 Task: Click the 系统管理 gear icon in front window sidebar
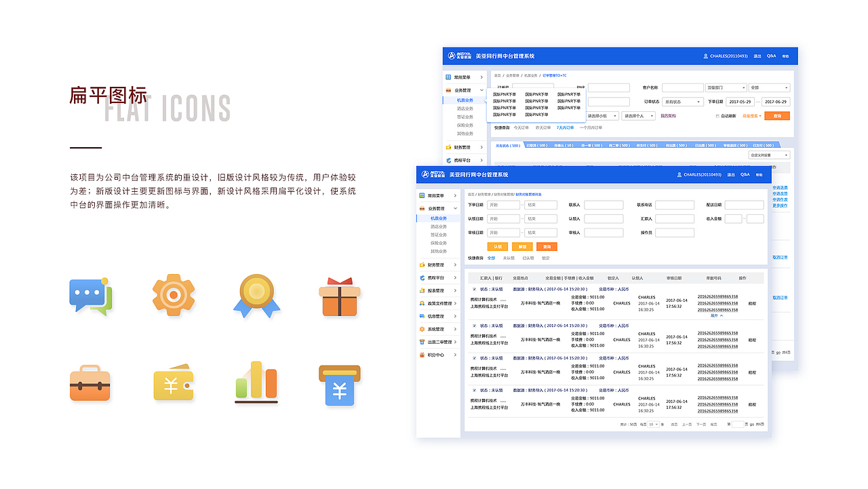pos(422,329)
